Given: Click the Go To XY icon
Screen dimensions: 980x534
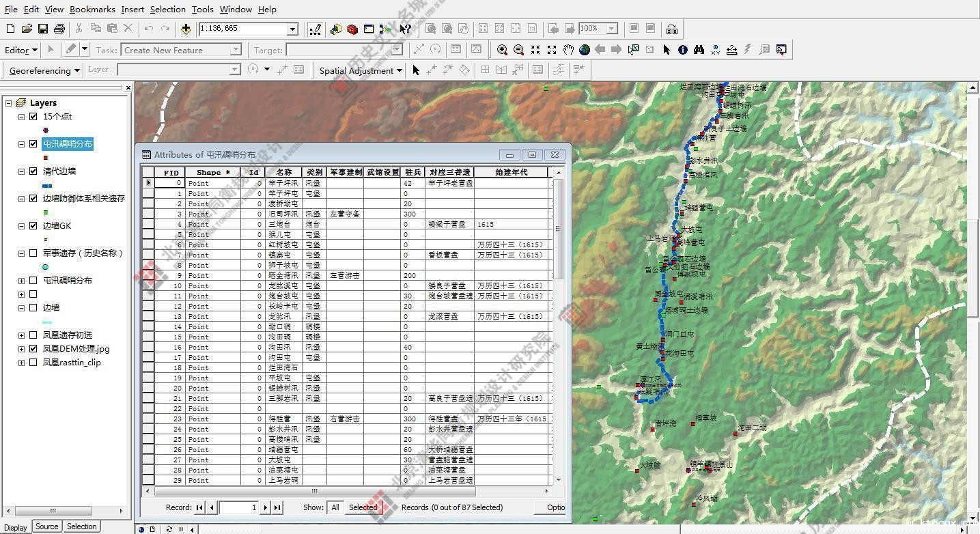Looking at the screenshot, I should pyautogui.click(x=715, y=50).
